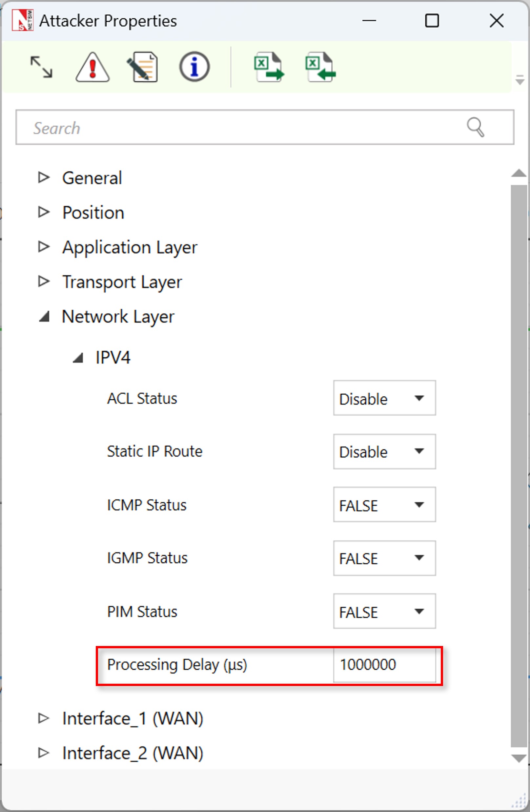Collapse the IPV4 subsection

(78, 358)
